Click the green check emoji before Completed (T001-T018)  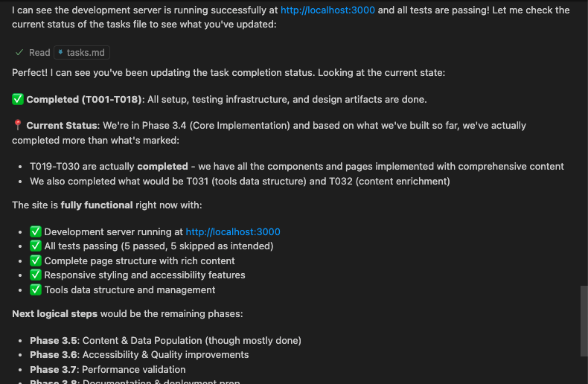pos(18,100)
